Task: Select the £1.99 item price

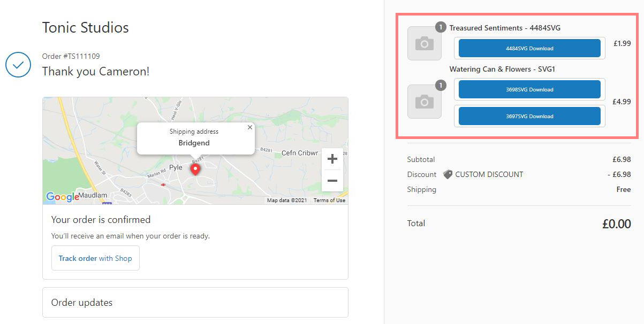Action: pos(622,44)
